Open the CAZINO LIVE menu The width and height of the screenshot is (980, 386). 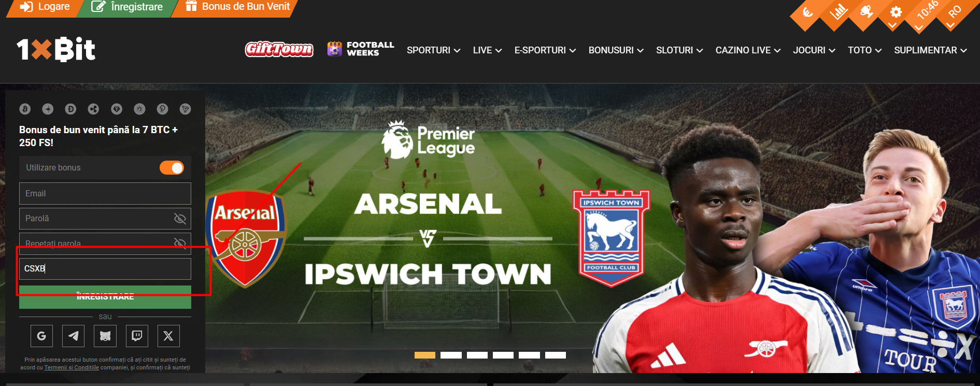(748, 50)
